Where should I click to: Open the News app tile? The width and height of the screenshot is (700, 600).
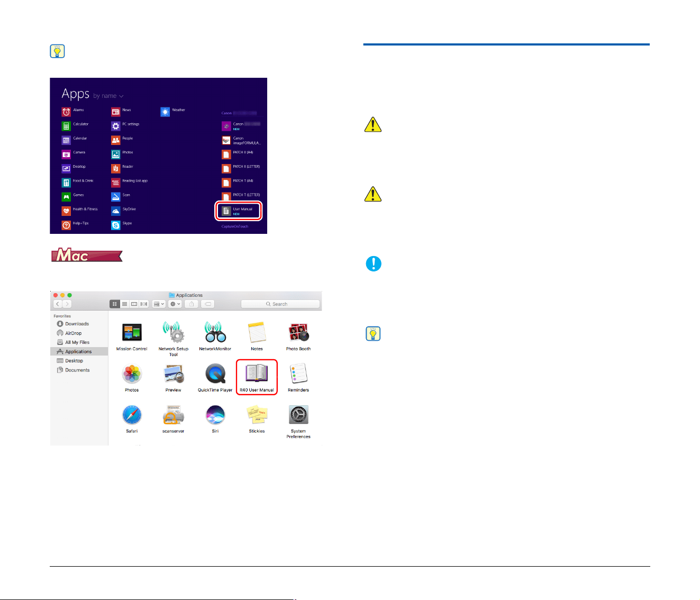pyautogui.click(x=121, y=112)
